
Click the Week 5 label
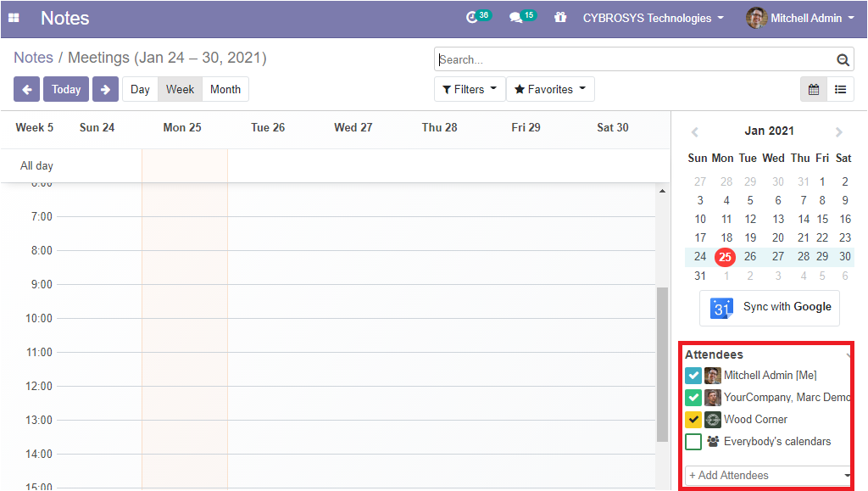tap(34, 127)
